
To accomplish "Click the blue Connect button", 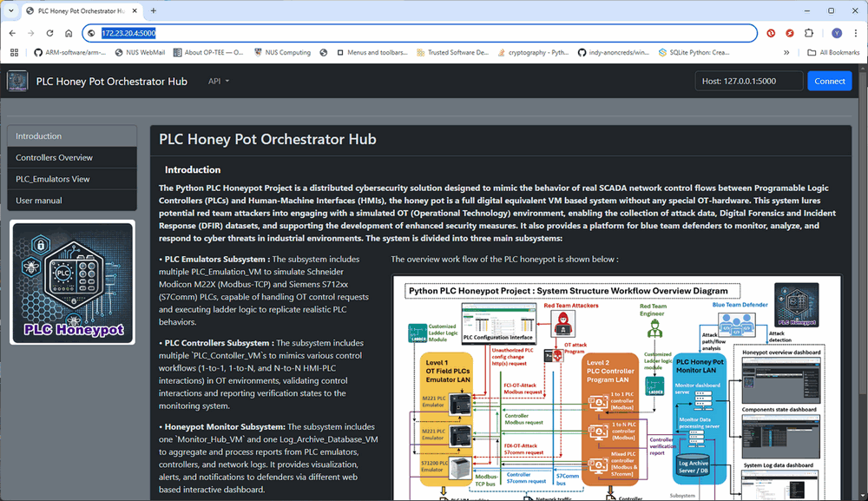I will (x=829, y=81).
